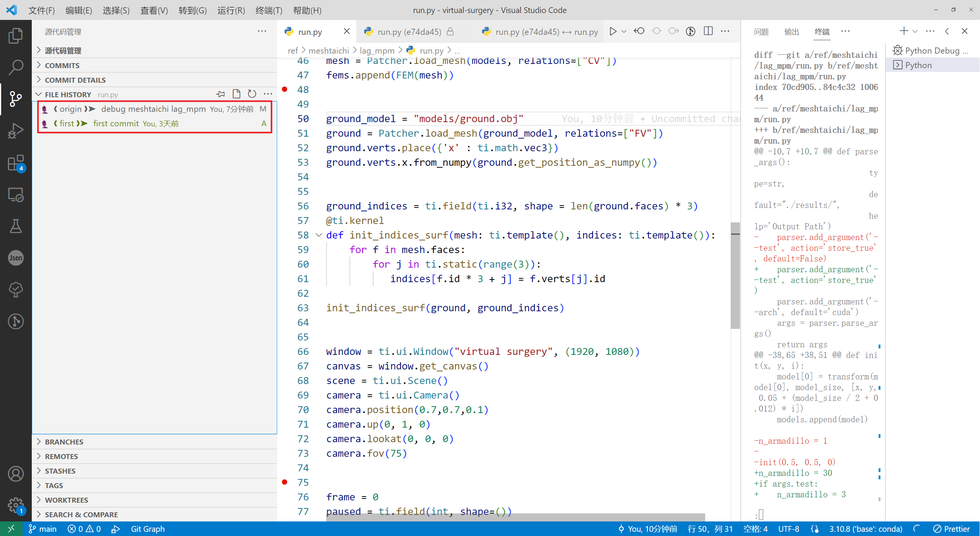Image resolution: width=980 pixels, height=536 pixels.
Task: Split the editor to the right
Action: (708, 31)
